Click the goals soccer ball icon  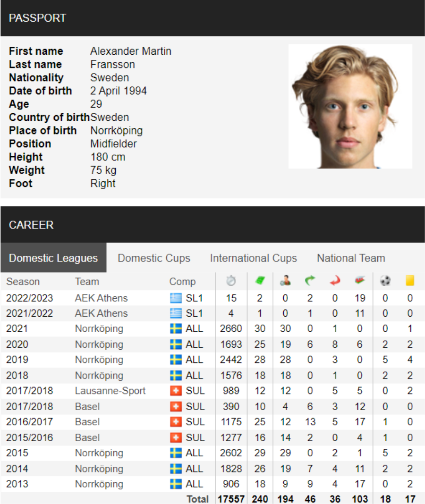[x=385, y=281]
